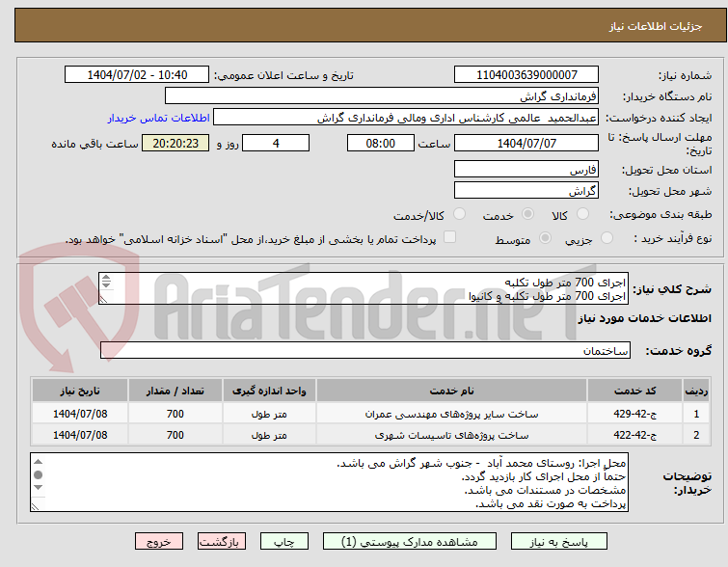Click the چاپ print button

pyautogui.click(x=284, y=542)
